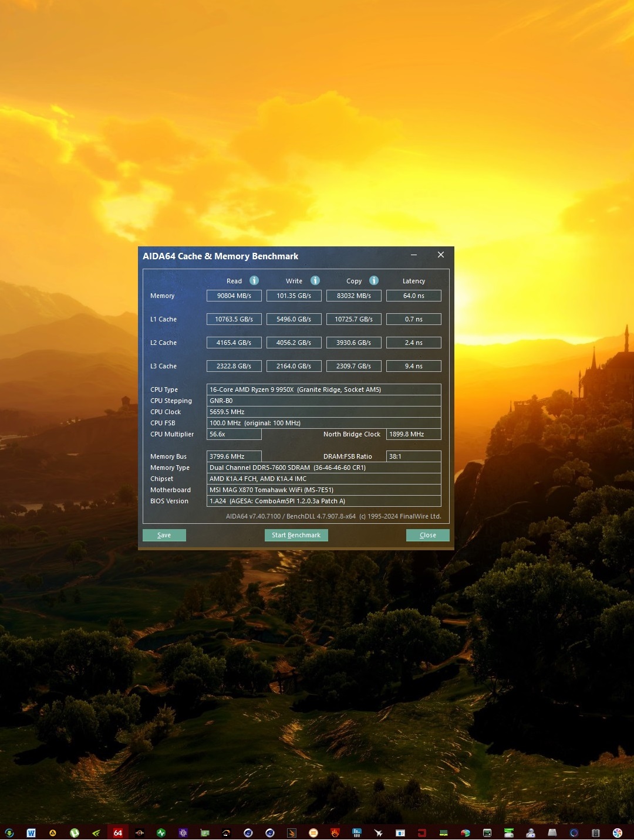Viewport: 634px width, 840px height.
Task: Click the CPU Clock value 5659.5 MHz
Action: point(324,412)
